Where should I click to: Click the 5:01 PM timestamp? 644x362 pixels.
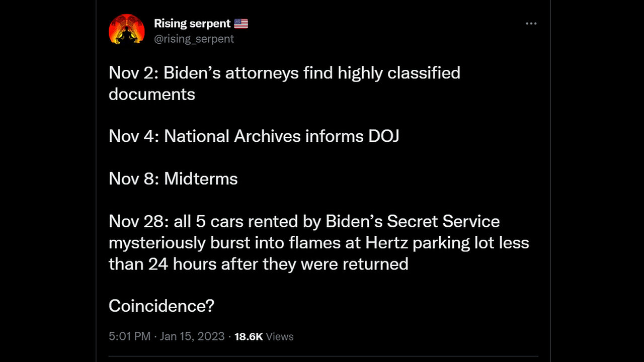(129, 336)
